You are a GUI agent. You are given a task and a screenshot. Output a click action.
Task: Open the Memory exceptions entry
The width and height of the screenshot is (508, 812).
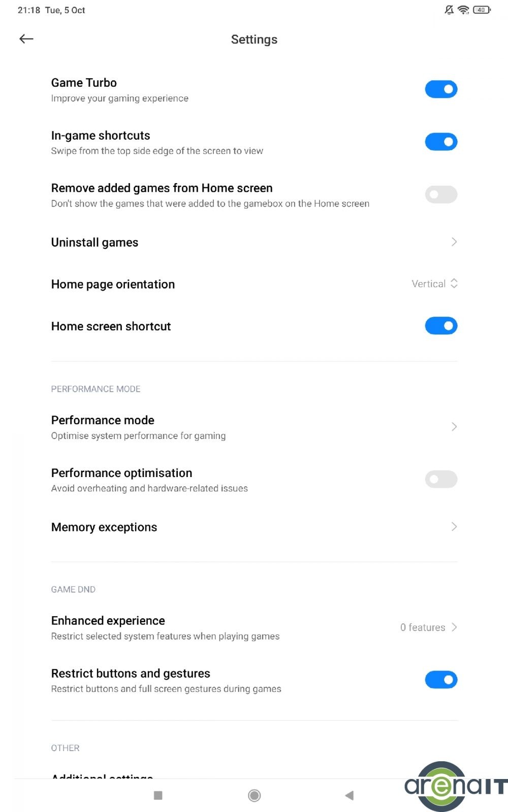tap(104, 527)
